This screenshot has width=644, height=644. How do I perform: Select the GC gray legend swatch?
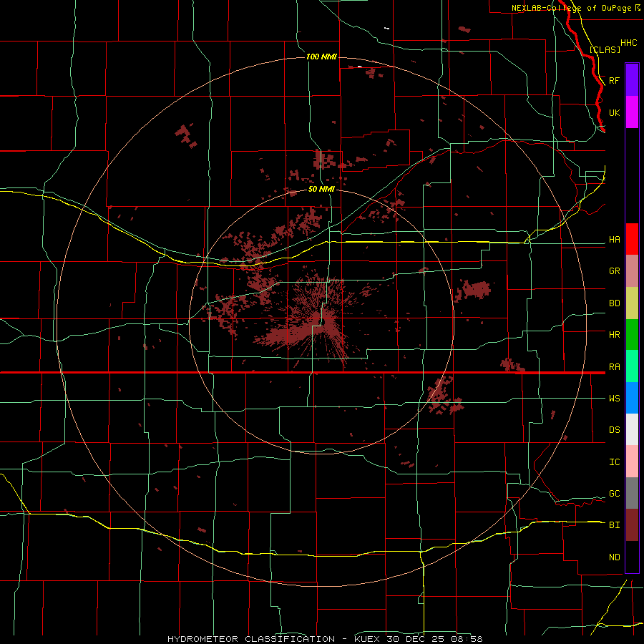click(632, 493)
